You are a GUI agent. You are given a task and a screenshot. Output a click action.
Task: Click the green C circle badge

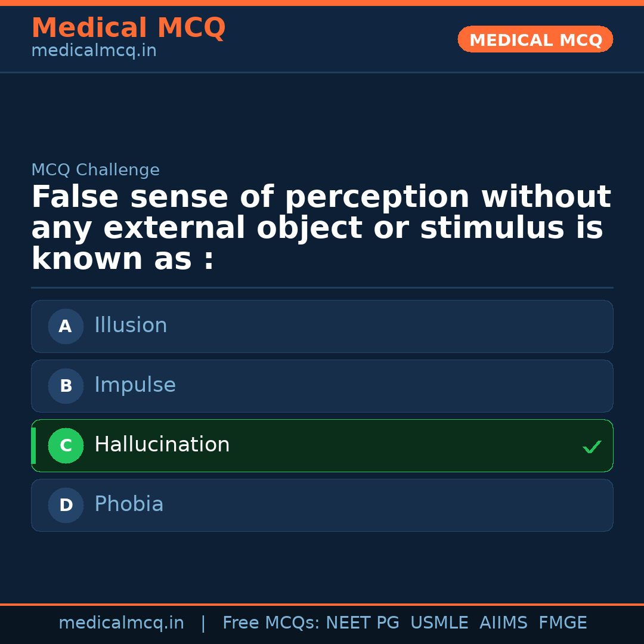pyautogui.click(x=66, y=445)
